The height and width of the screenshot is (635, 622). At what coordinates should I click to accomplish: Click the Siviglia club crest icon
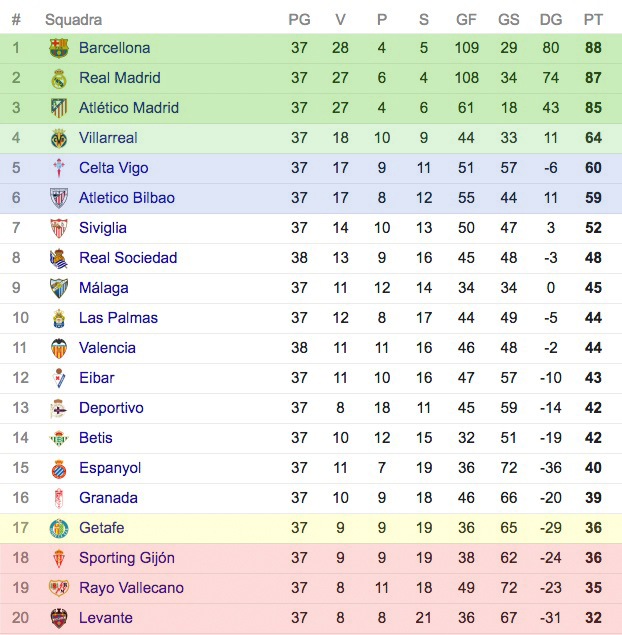[x=59, y=228]
